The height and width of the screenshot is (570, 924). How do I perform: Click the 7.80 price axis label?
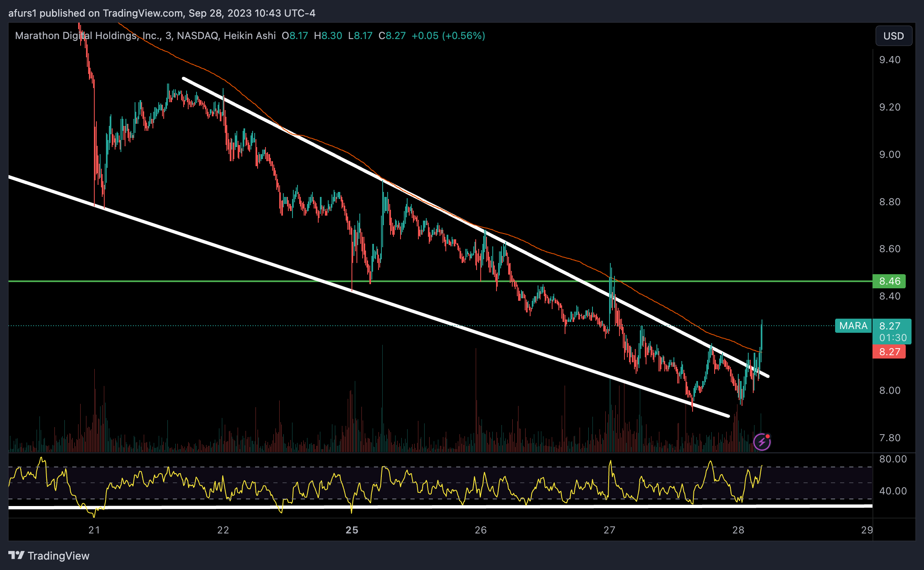[x=890, y=438]
